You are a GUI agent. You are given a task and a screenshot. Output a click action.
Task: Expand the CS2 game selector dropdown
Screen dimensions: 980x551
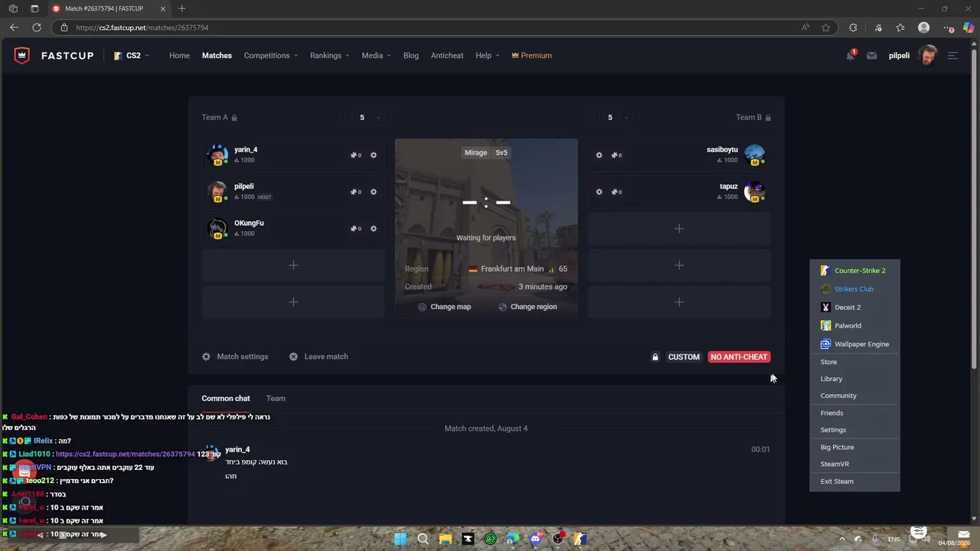[131, 56]
